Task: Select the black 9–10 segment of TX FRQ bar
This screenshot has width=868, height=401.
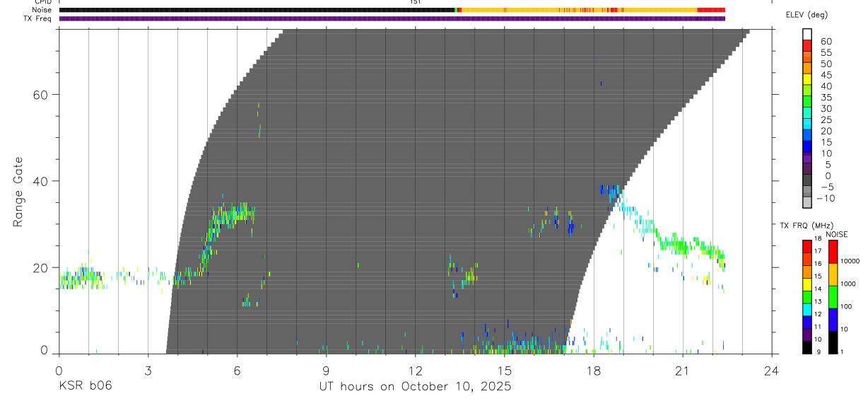Action: pyautogui.click(x=807, y=347)
